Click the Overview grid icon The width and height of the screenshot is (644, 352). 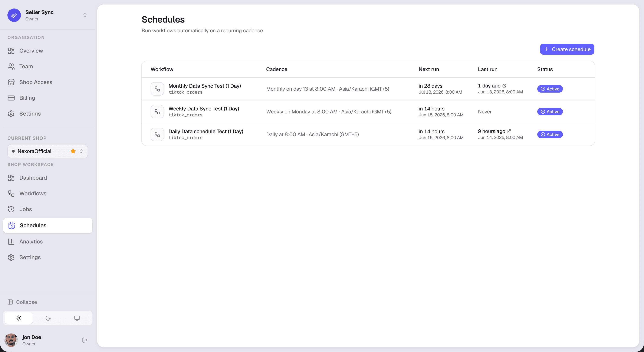coord(11,51)
